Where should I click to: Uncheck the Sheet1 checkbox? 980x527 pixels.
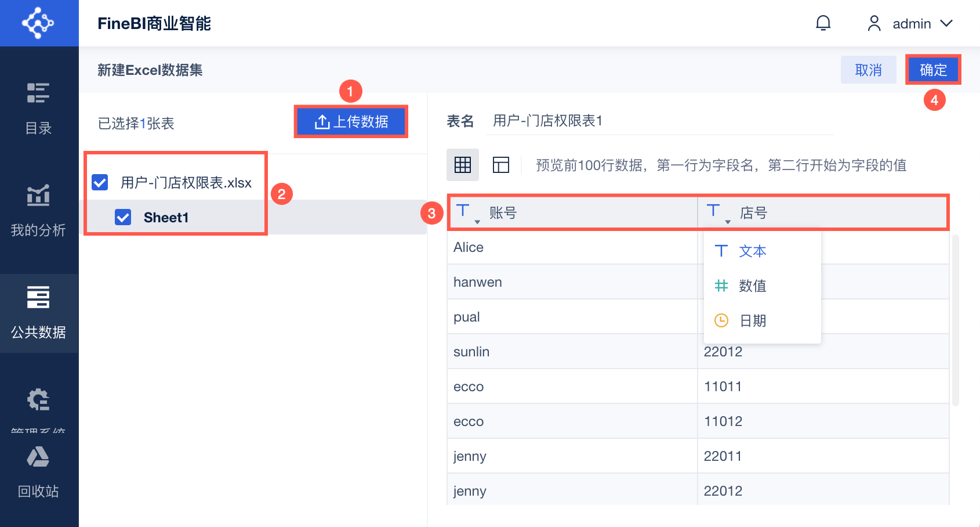tap(123, 217)
